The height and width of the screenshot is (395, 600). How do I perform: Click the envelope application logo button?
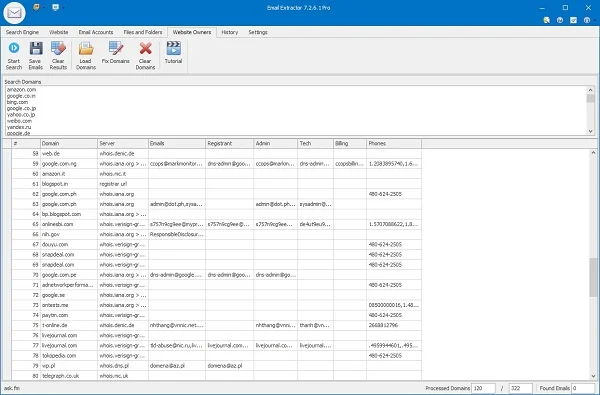coord(14,13)
